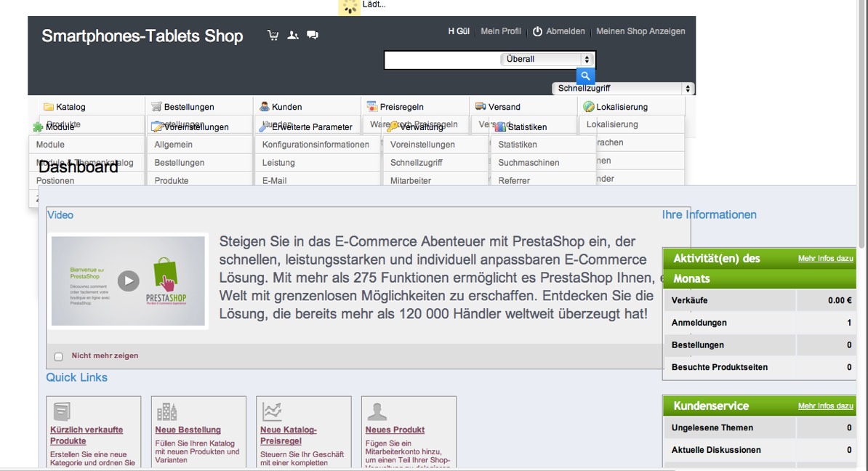Viewport: 868px width, 471px height.
Task: Click the Ungelesene Themen row label
Action: [712, 428]
